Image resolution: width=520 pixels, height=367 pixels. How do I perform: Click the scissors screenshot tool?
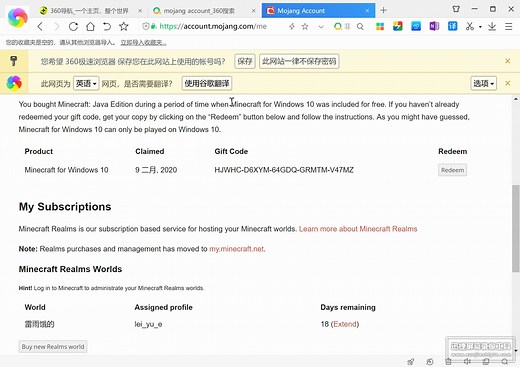[470, 26]
